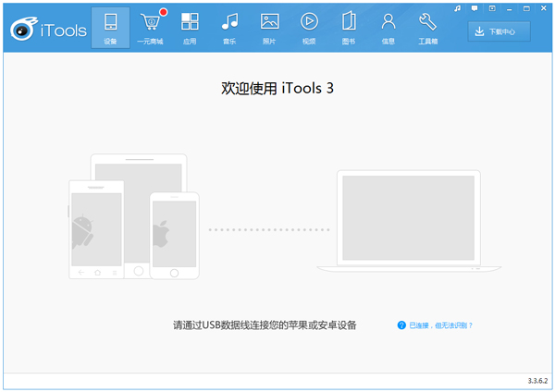Close the iTools window

coord(541,7)
